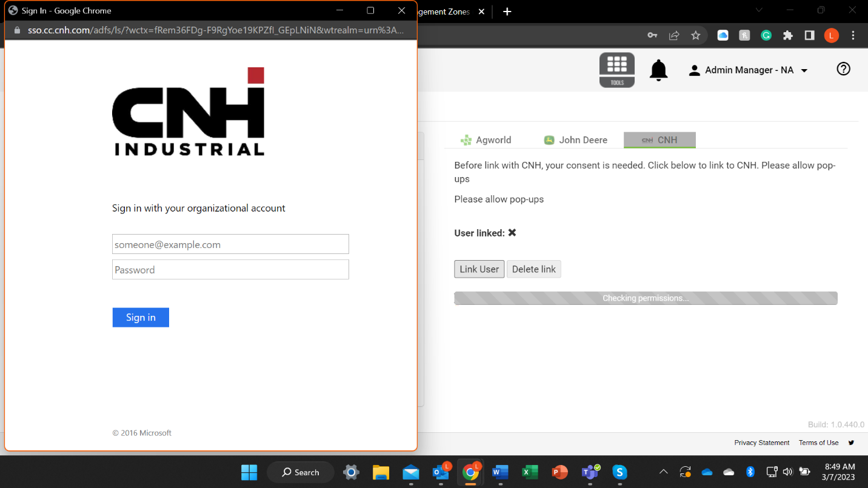Toggle the Chrome side panel icon

[809, 36]
